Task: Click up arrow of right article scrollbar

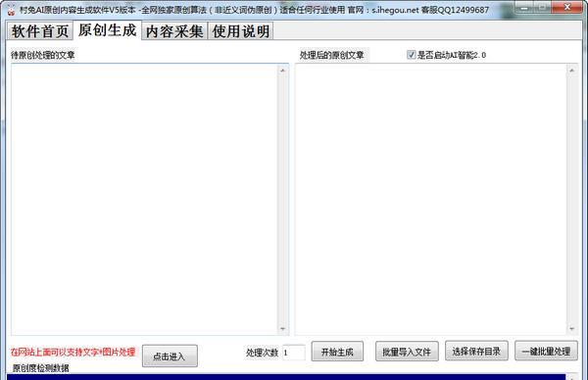Action: (572, 71)
